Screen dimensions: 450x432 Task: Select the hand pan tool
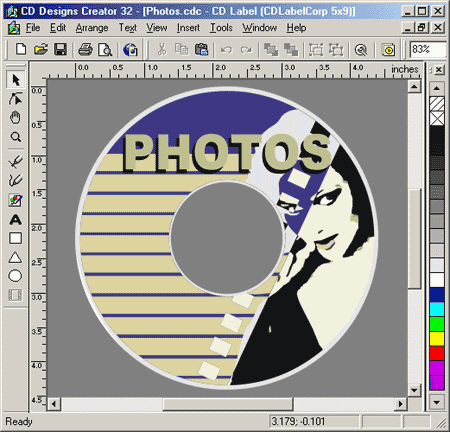[x=15, y=118]
